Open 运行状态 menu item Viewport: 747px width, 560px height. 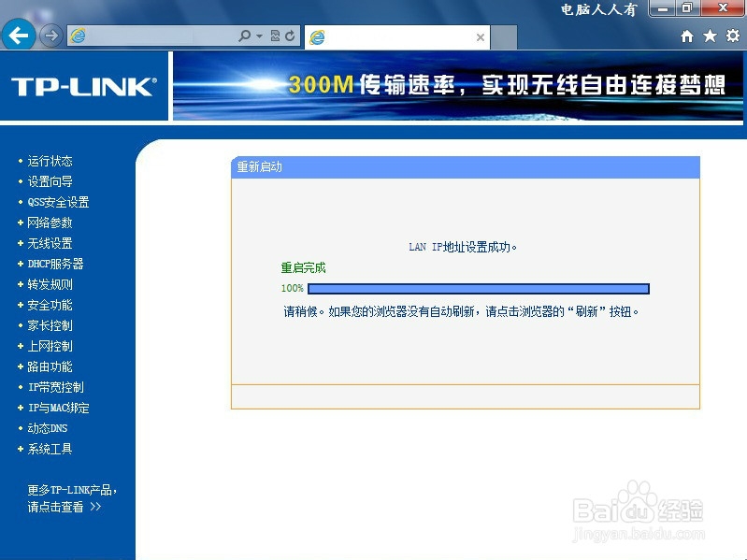50,161
